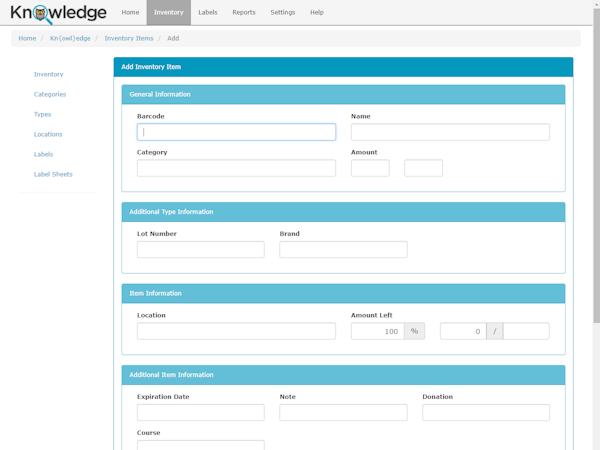The image size is (600, 450).
Task: Click the Category input field
Action: tap(236, 168)
